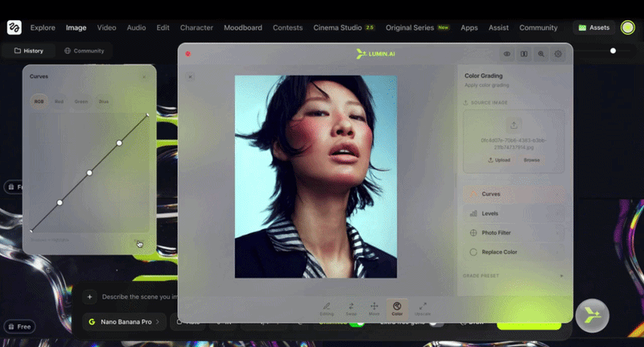
Task: Close the image preview with X button
Action: [190, 76]
